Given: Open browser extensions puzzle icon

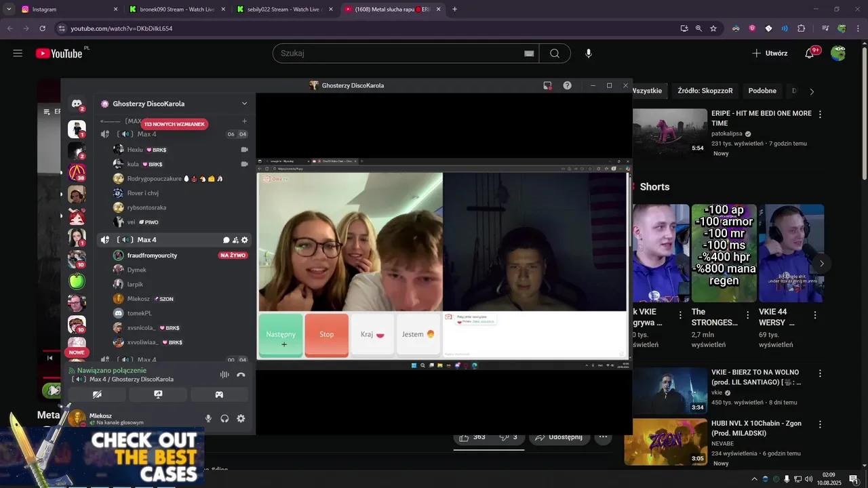Looking at the screenshot, I should [802, 28].
